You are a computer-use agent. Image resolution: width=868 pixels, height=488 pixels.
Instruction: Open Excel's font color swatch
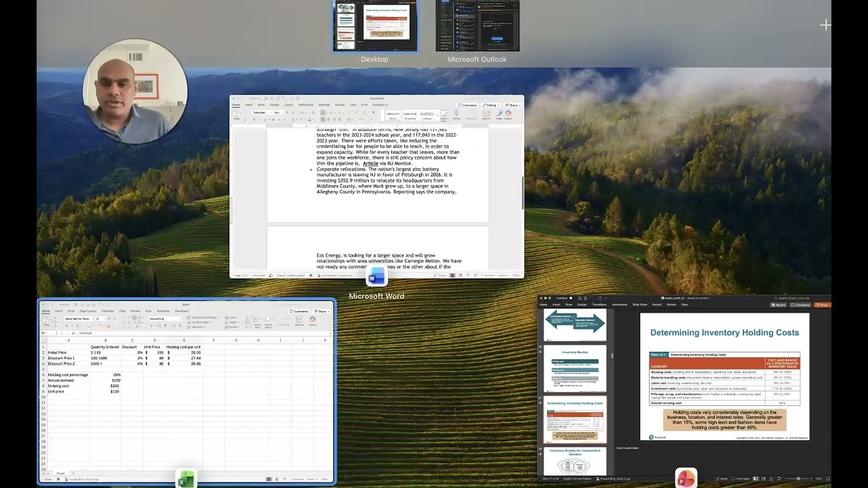coord(108,325)
